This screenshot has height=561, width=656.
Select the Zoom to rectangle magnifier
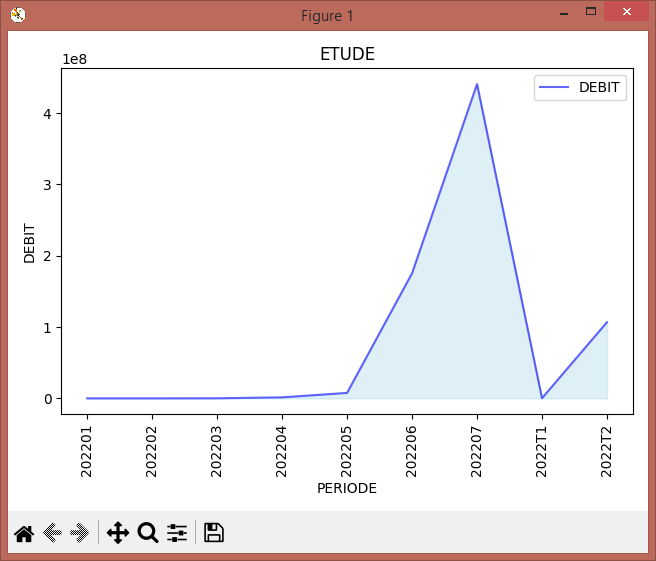tap(148, 533)
